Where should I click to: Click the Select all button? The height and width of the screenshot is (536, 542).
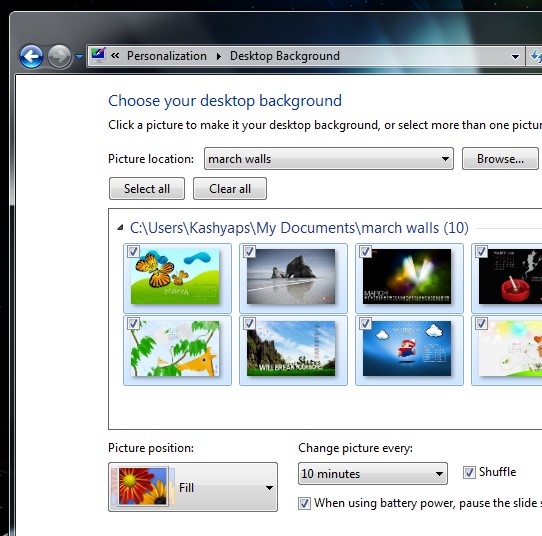[147, 189]
